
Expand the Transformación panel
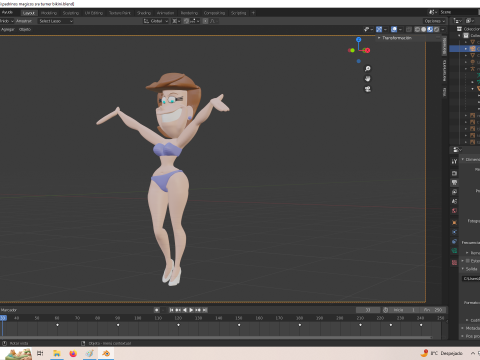coord(397,38)
